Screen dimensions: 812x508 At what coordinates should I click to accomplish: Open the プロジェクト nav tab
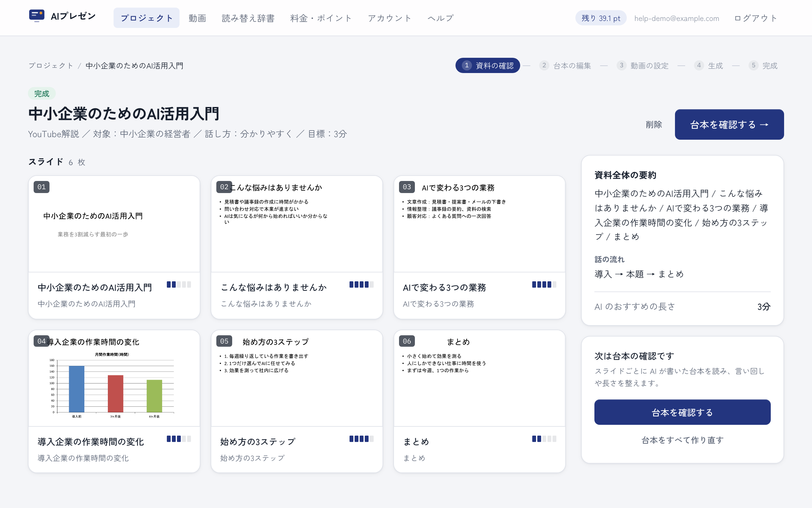pos(146,18)
